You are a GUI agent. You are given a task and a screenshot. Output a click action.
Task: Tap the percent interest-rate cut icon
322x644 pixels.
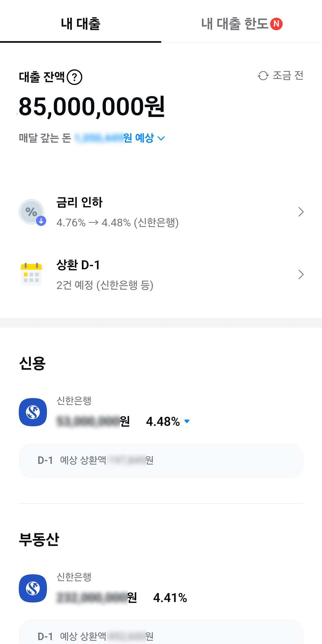32,212
